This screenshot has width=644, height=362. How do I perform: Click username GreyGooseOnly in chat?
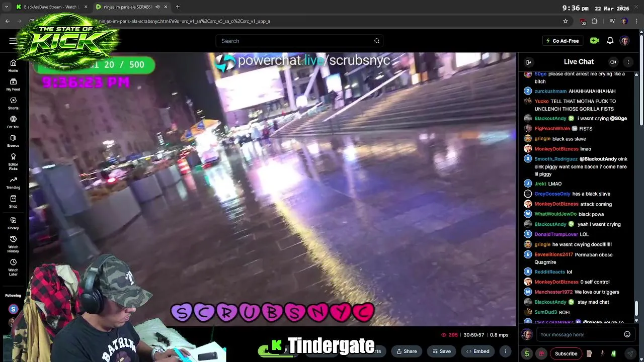point(552,194)
